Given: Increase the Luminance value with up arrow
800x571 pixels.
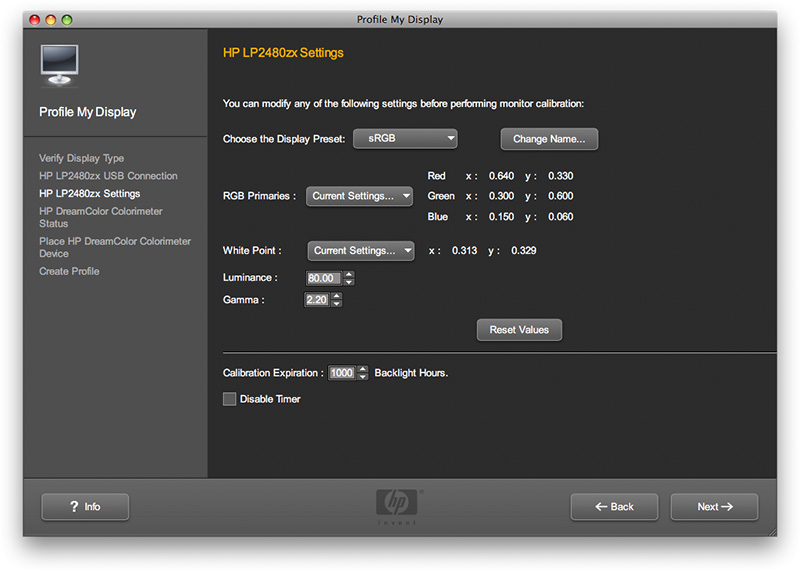Looking at the screenshot, I should [x=349, y=275].
